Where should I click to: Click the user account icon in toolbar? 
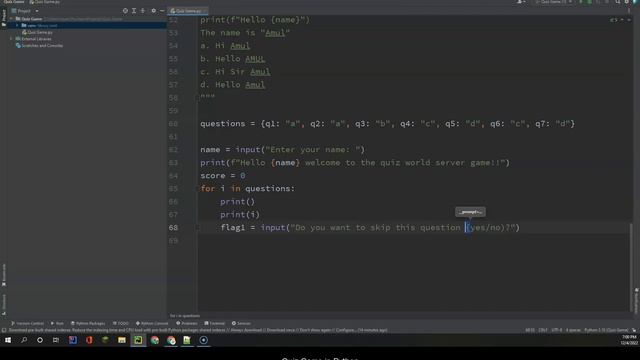pos(520,2)
